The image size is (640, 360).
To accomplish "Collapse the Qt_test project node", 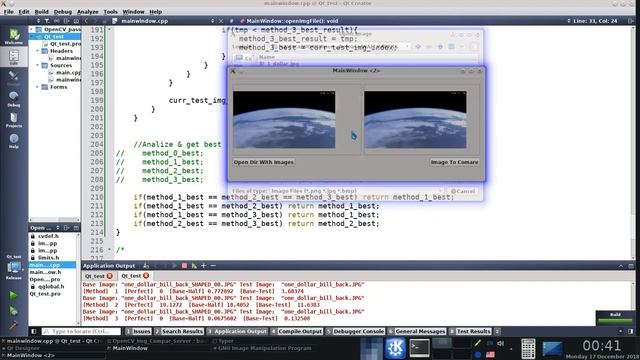I will [x=31, y=37].
